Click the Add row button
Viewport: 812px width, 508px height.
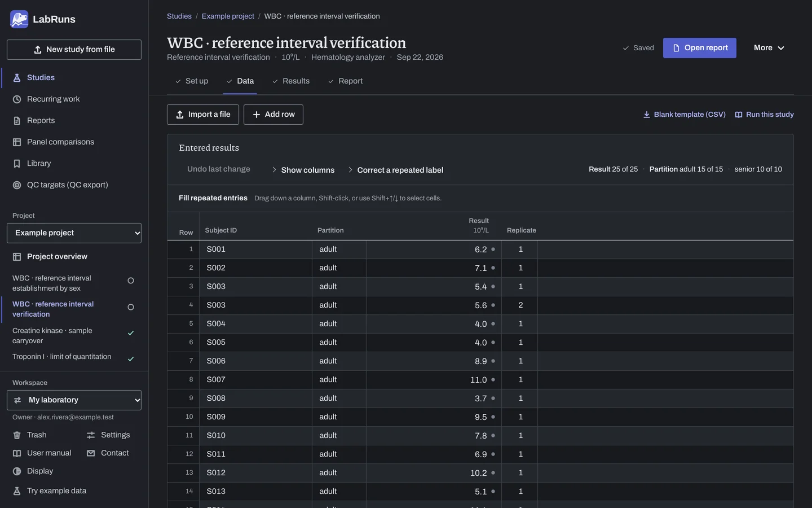point(273,115)
